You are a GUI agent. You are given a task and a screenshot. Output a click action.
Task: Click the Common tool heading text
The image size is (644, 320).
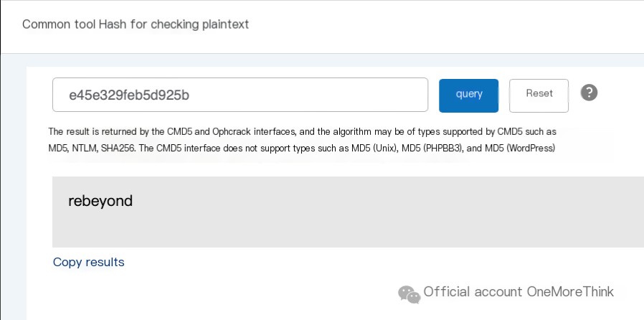tap(60, 24)
